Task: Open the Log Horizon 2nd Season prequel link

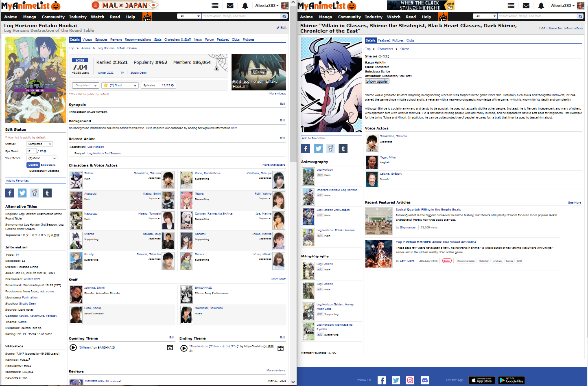Action: click(104, 154)
